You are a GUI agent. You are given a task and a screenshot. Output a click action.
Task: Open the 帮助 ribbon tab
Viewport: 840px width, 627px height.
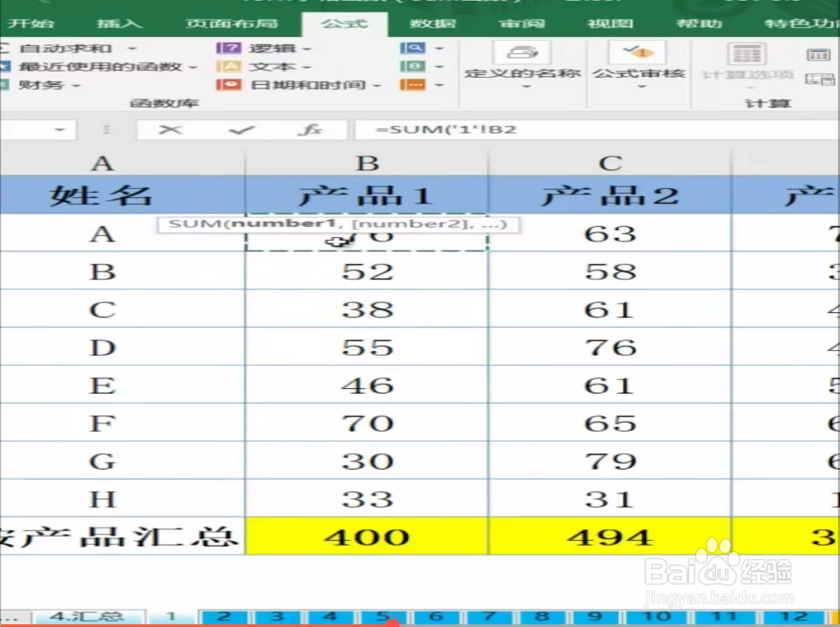click(699, 24)
